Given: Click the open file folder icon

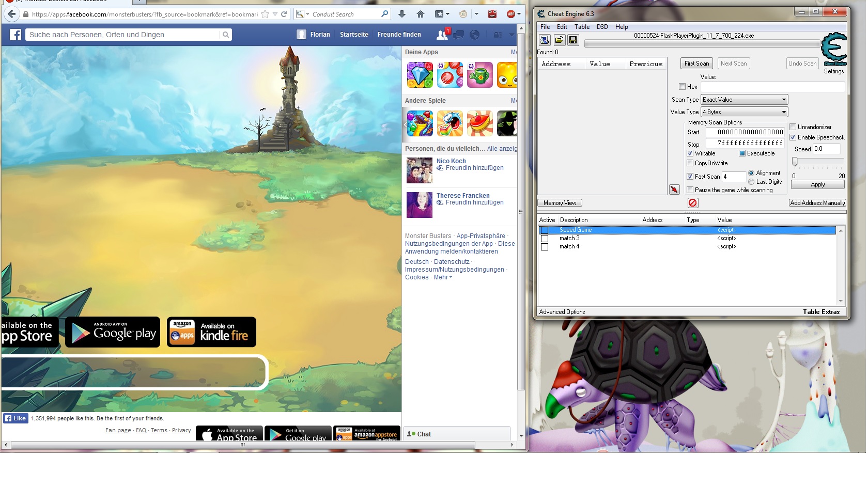Looking at the screenshot, I should pos(559,40).
